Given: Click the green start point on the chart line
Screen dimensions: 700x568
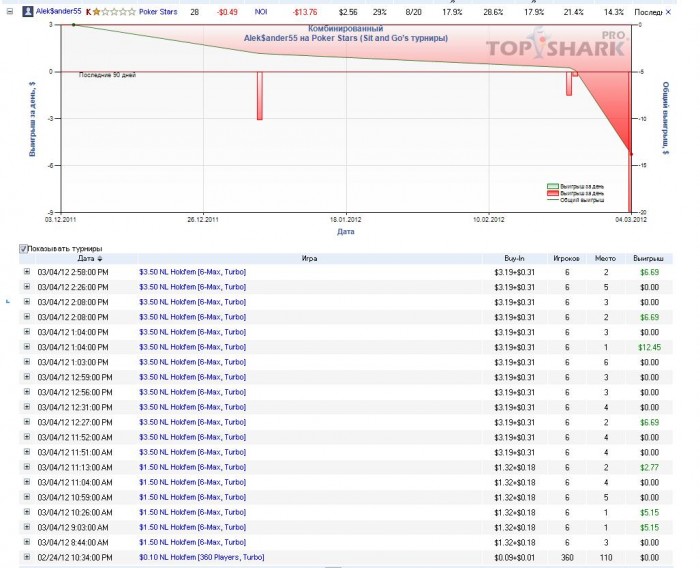Looking at the screenshot, I should click(74, 25).
